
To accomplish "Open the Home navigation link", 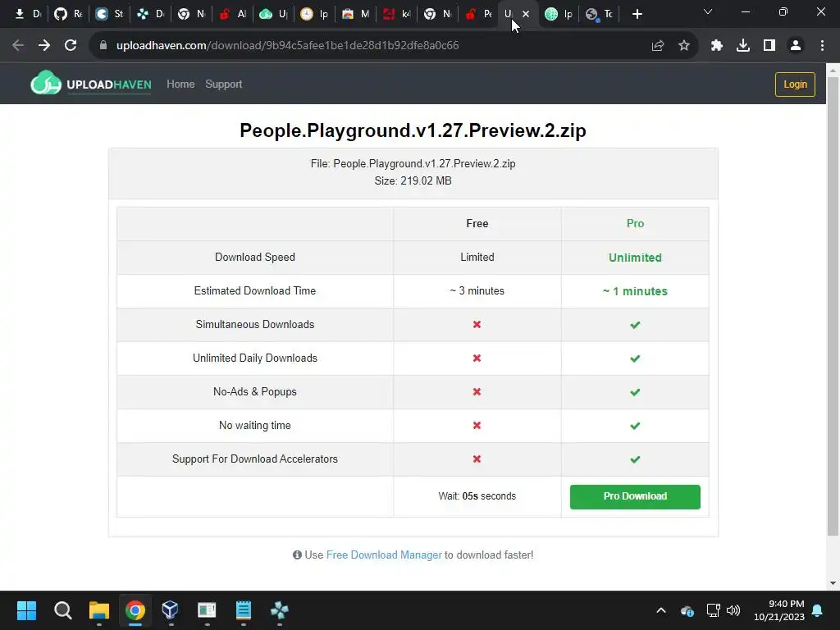I will point(180,84).
